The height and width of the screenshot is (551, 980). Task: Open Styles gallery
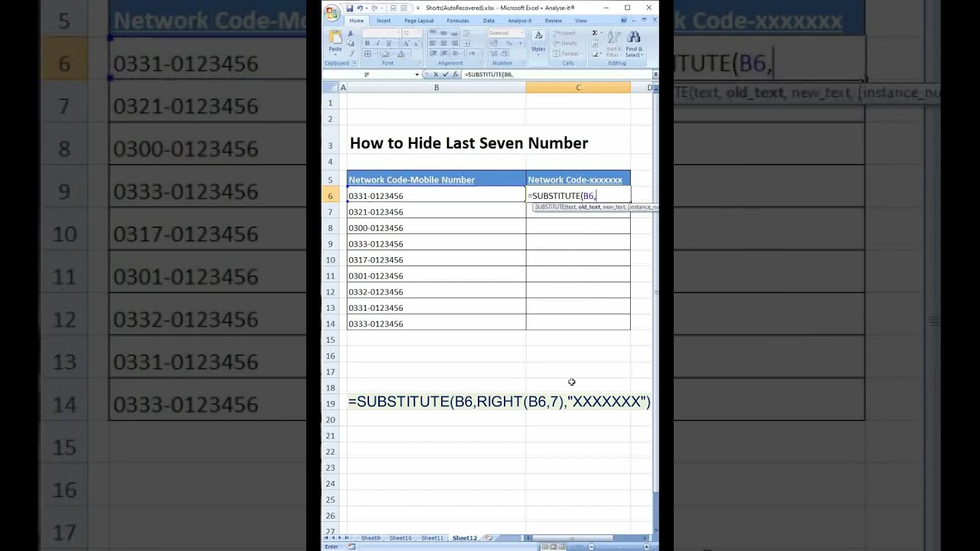click(x=538, y=43)
